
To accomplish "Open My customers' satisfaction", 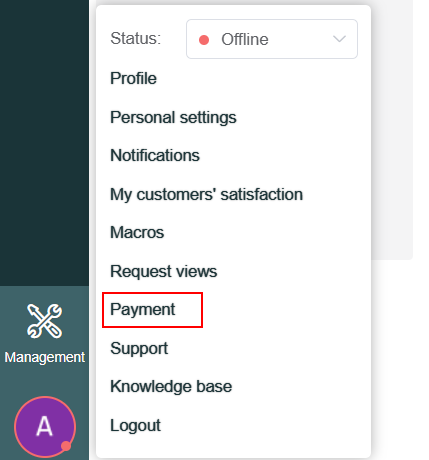I will [x=206, y=194].
